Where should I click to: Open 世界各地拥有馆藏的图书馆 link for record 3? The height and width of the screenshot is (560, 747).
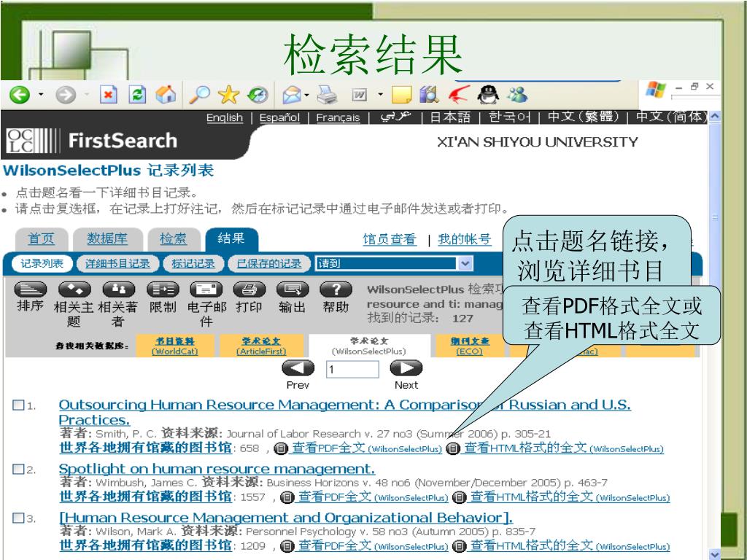click(145, 545)
